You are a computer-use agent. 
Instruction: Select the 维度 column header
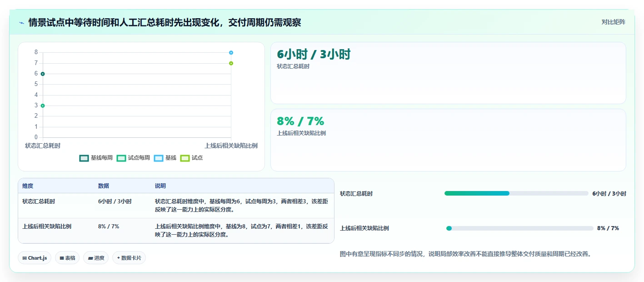coord(28,186)
